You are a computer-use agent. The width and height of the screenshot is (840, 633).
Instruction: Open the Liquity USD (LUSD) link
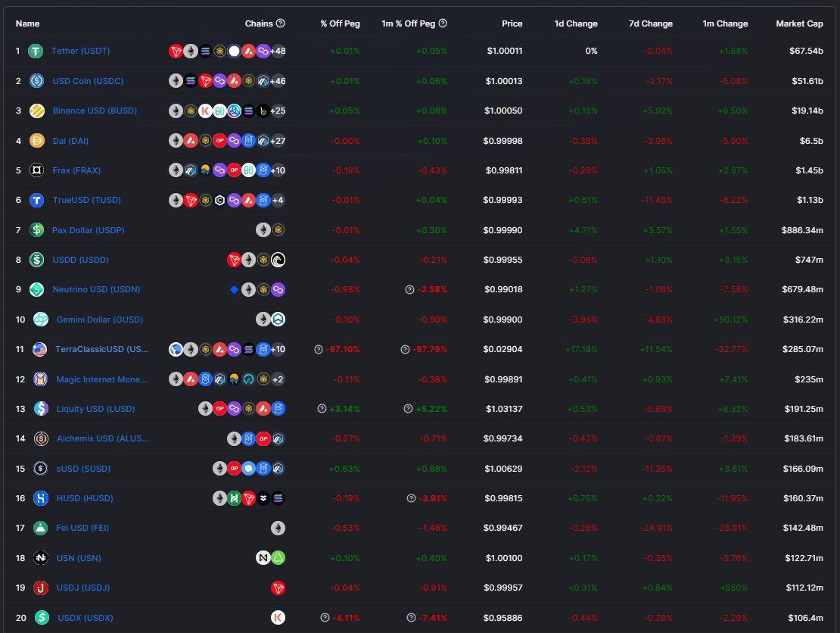95,408
